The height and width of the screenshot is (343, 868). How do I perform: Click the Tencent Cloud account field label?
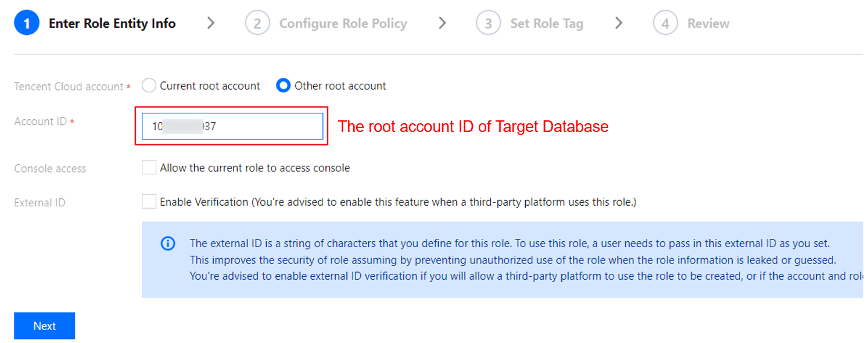(69, 87)
